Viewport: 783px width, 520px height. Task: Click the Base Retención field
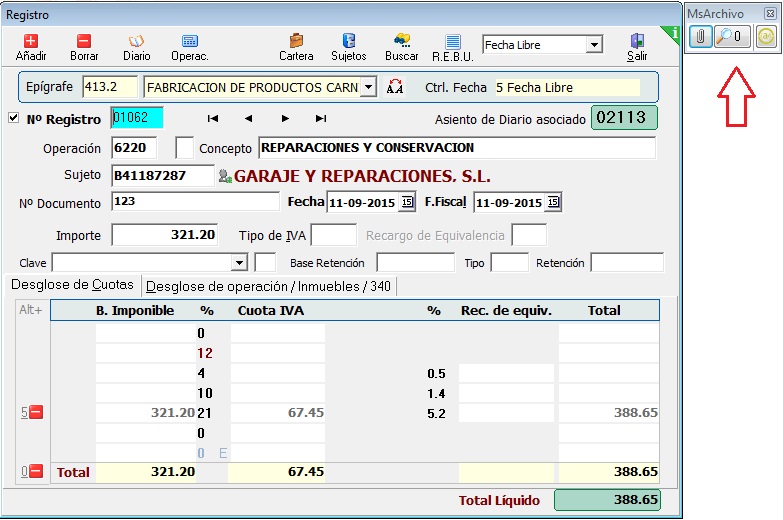[x=415, y=262]
